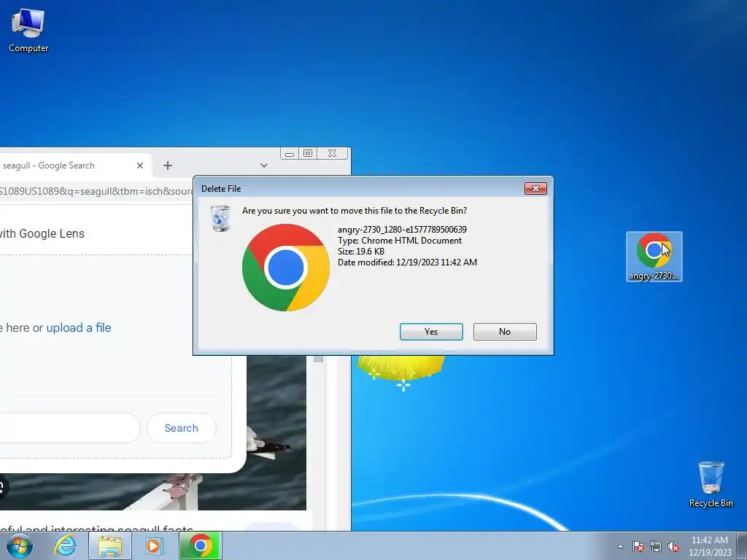This screenshot has width=747, height=560.
Task: Click the date 12/19/2023 in system tray
Action: pos(710,553)
